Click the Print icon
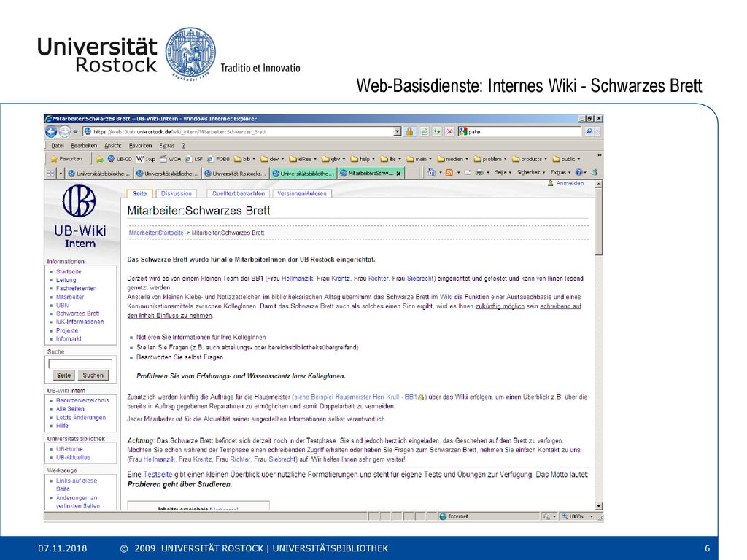 [x=479, y=172]
